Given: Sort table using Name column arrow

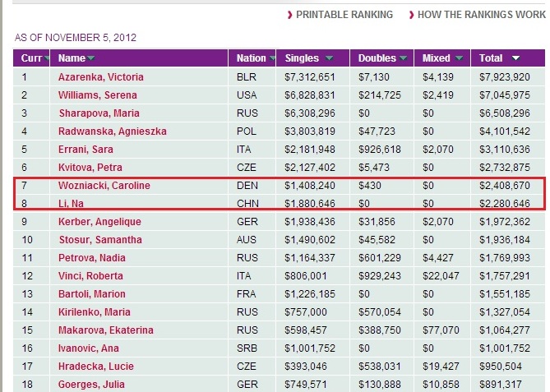Looking at the screenshot, I should click(91, 58).
